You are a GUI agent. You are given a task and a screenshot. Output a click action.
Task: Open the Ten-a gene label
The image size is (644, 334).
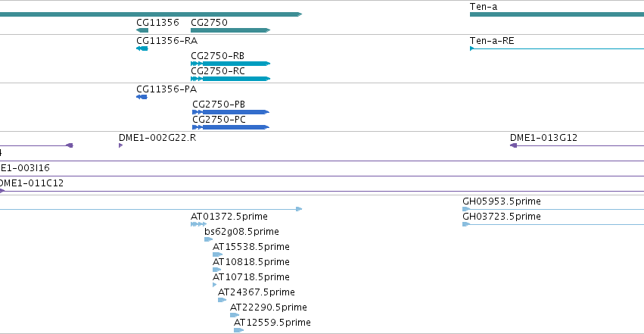pos(484,7)
